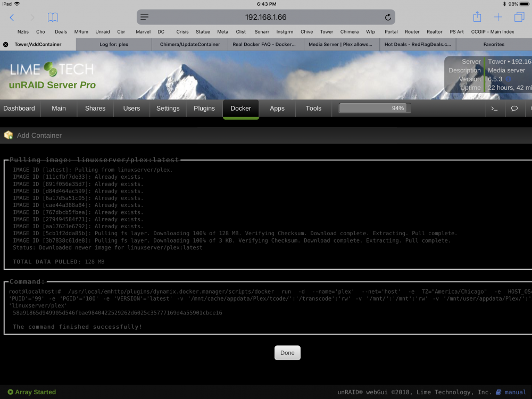Open the manual link in the footer
The height and width of the screenshot is (399, 532).
(516, 392)
